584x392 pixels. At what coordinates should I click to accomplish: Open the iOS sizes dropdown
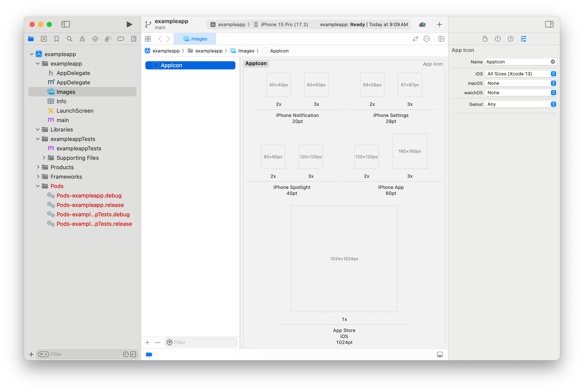coord(521,74)
